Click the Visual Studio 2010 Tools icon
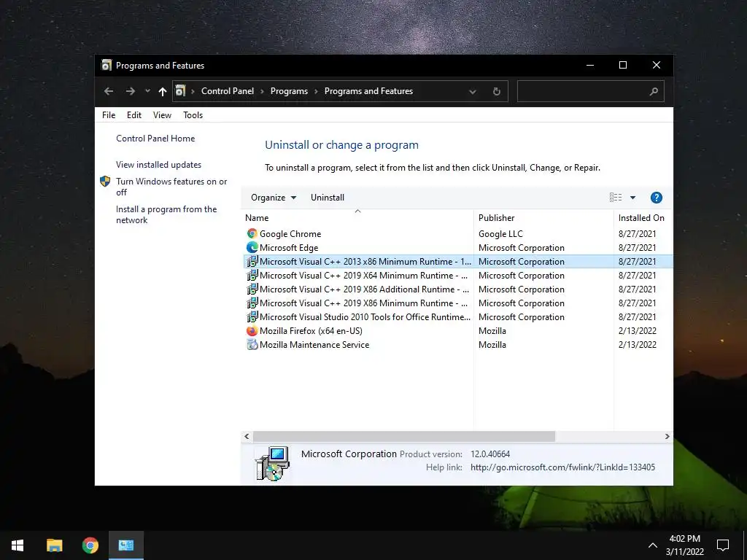The width and height of the screenshot is (747, 560). pos(252,316)
